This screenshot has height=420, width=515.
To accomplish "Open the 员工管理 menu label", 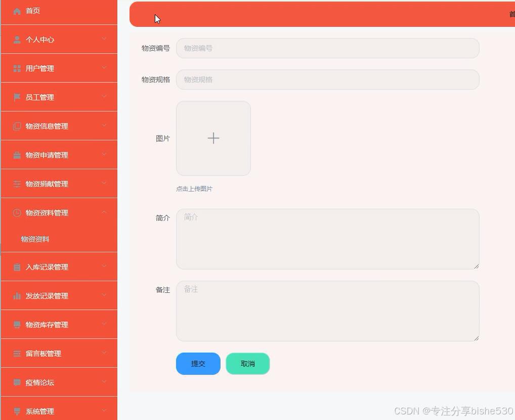I will click(x=40, y=98).
